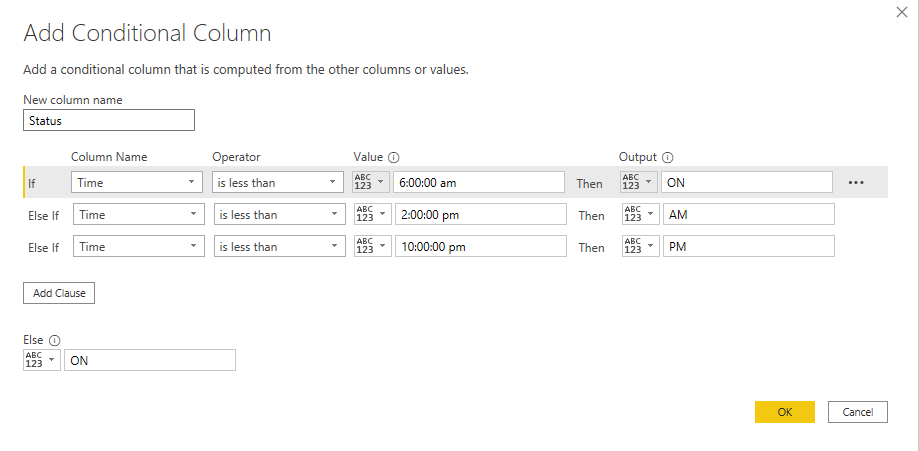Click the info icon next to Value
This screenshot has height=451, width=919.
pyautogui.click(x=394, y=157)
